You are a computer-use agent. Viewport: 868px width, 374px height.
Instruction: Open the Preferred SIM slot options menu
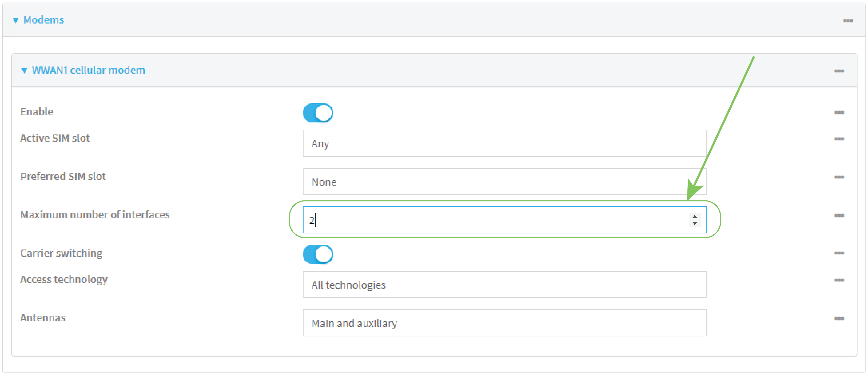840,177
